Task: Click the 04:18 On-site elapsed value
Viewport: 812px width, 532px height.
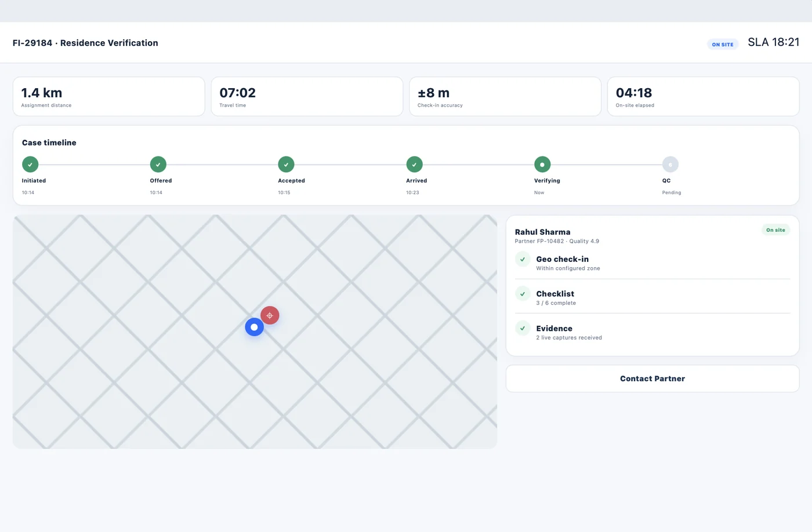Action: click(634, 93)
